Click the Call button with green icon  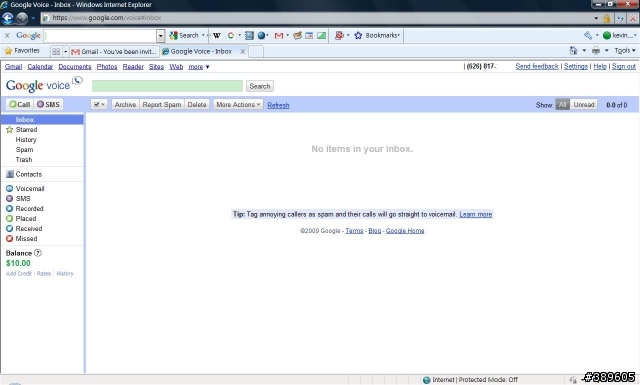(x=19, y=105)
